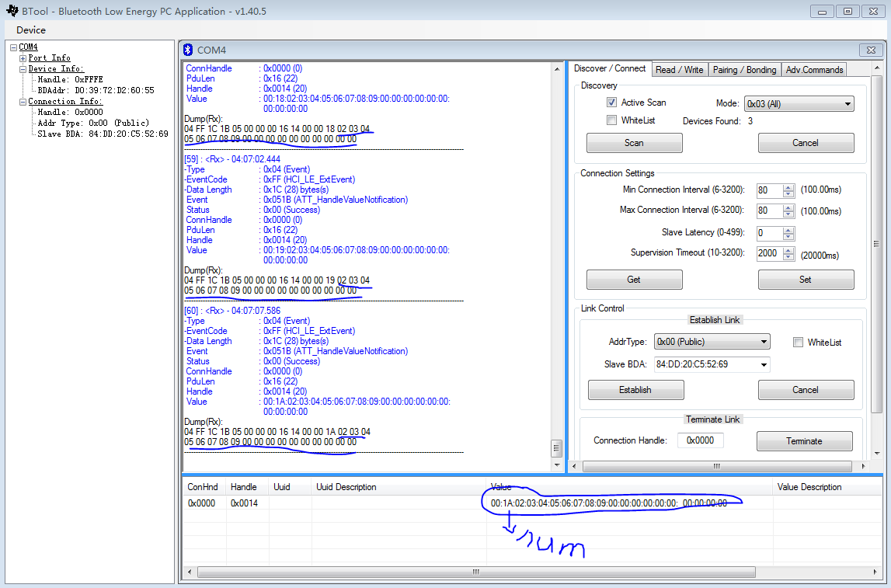
Task: Open the Pairing / Bonding tab
Action: pyautogui.click(x=744, y=70)
